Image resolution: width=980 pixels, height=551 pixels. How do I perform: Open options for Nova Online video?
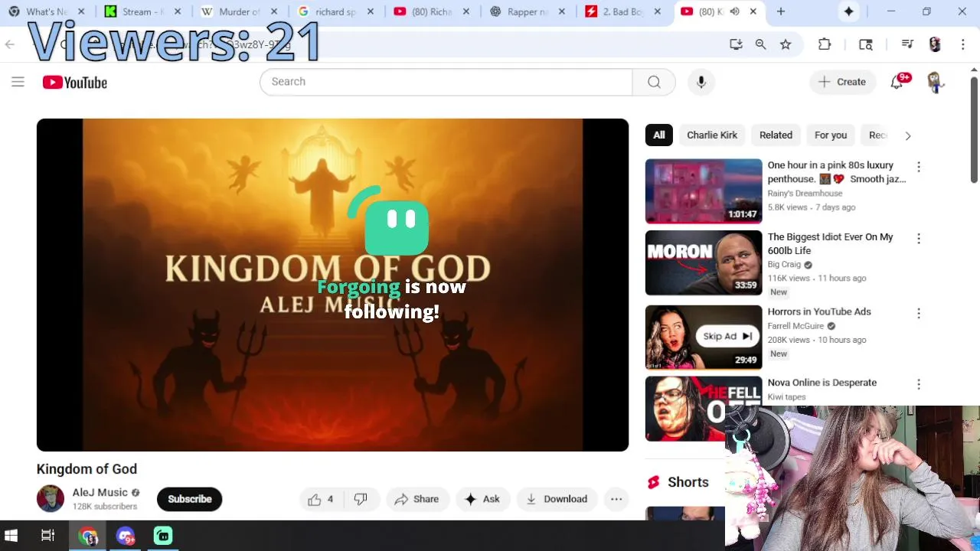(x=919, y=384)
